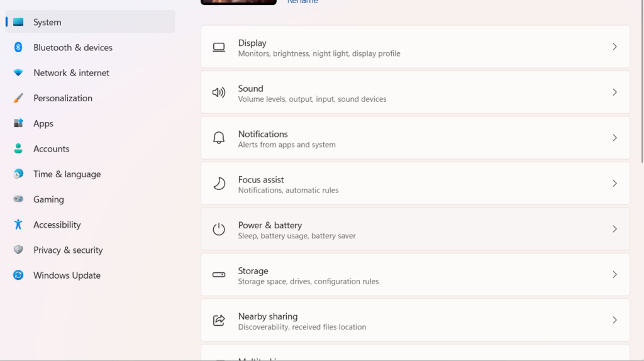Screen dimensions: 644x361
Task: Open Windows Update section
Action: 91,275
